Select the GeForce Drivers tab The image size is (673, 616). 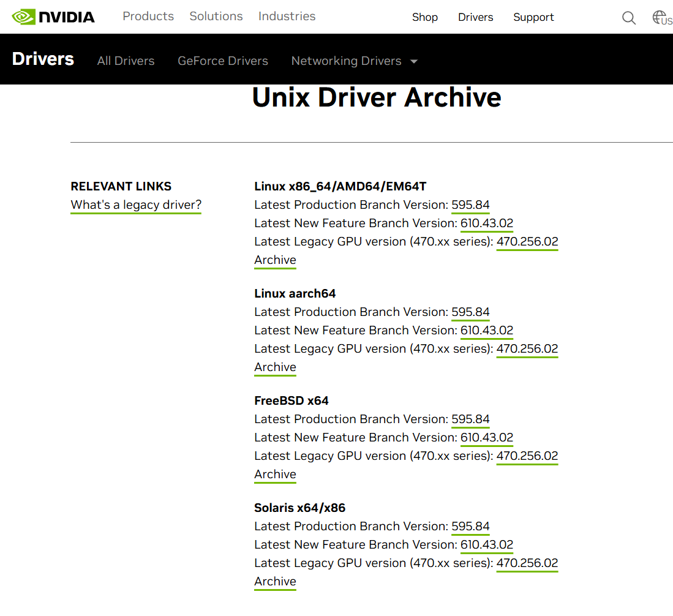[x=223, y=61]
